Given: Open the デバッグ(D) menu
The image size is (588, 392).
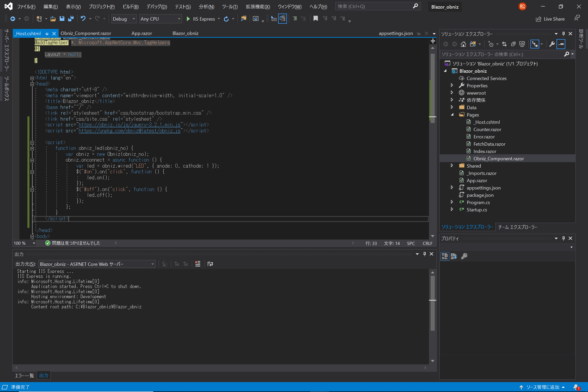Looking at the screenshot, I should (156, 7).
